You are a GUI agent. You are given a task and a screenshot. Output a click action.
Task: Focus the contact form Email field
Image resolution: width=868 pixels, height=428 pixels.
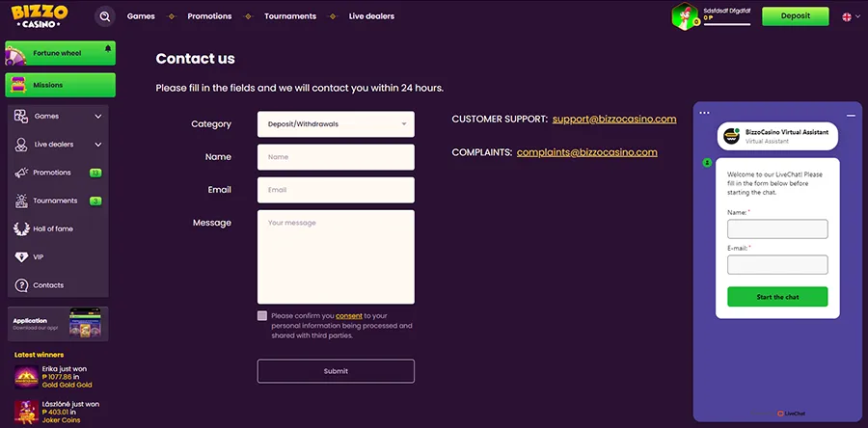336,190
